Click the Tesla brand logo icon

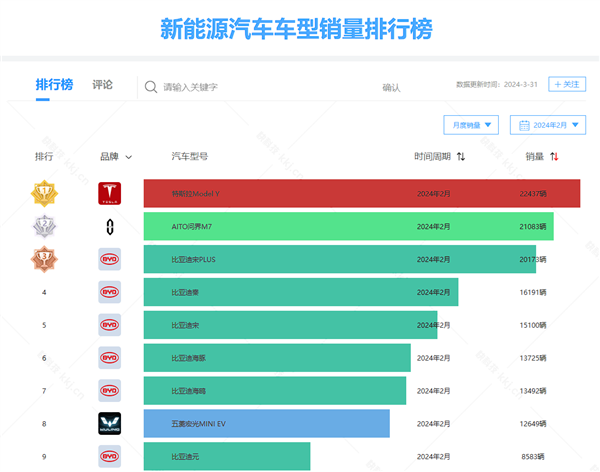(109, 193)
